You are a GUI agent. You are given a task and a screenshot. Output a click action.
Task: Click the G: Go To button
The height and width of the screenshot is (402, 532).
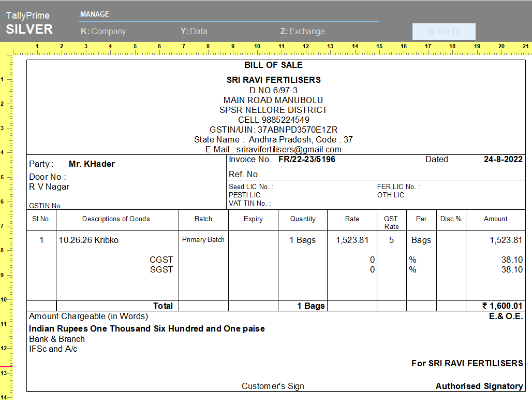tap(444, 32)
